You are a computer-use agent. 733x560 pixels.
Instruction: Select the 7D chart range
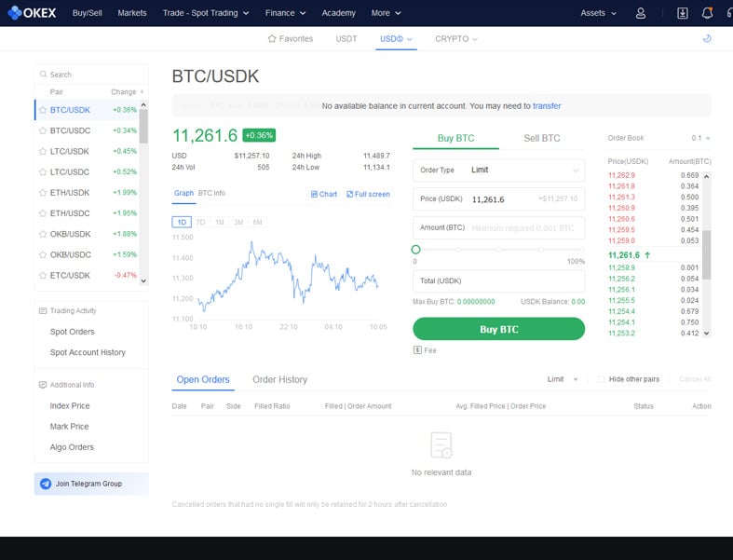click(x=200, y=222)
